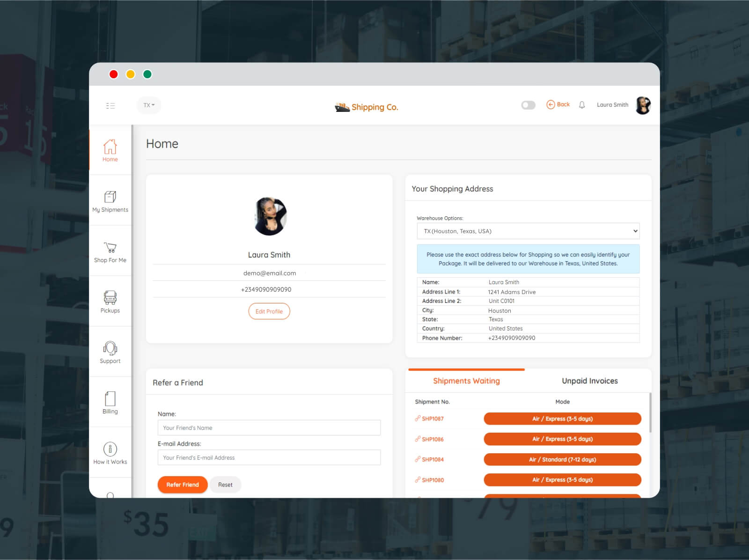Toggle the header switch next to Back
The image size is (749, 560).
point(528,105)
